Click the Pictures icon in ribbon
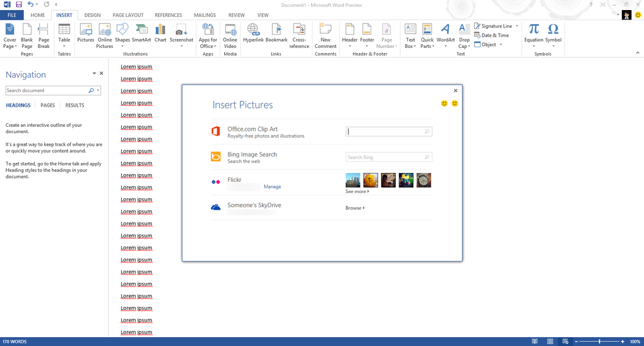This screenshot has height=346, width=644. pos(85,33)
